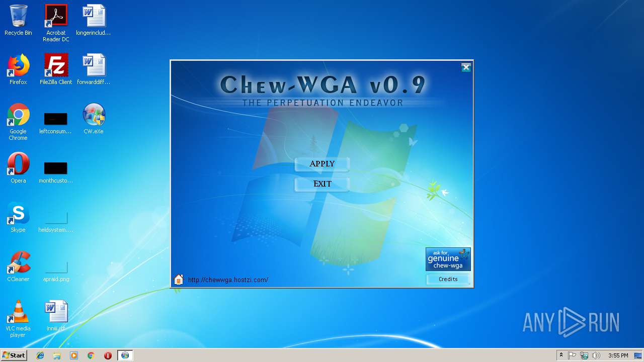This screenshot has height=362, width=644.
Task: Select the forwarddiff... Word document
Action: [94, 69]
